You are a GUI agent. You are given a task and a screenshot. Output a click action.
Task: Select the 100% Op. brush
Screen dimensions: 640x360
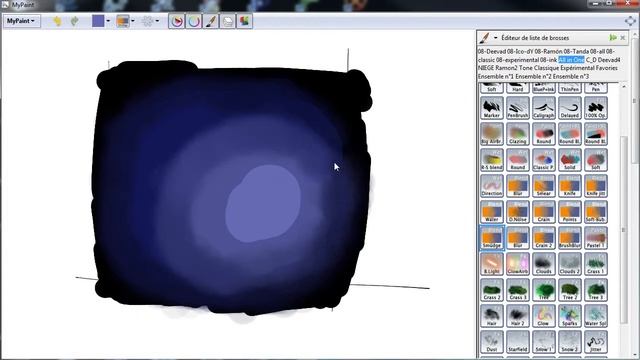[596, 108]
